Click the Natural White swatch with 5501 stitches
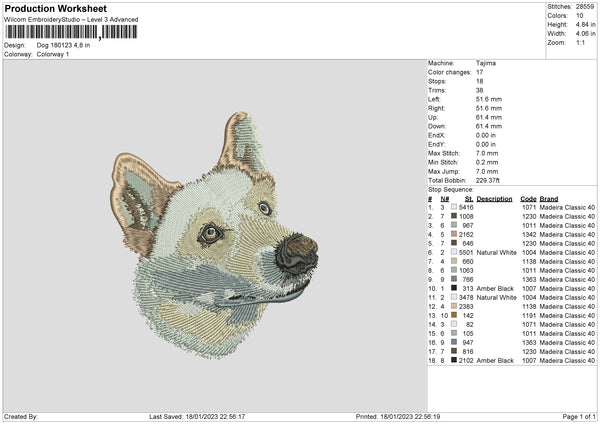 coord(454,252)
